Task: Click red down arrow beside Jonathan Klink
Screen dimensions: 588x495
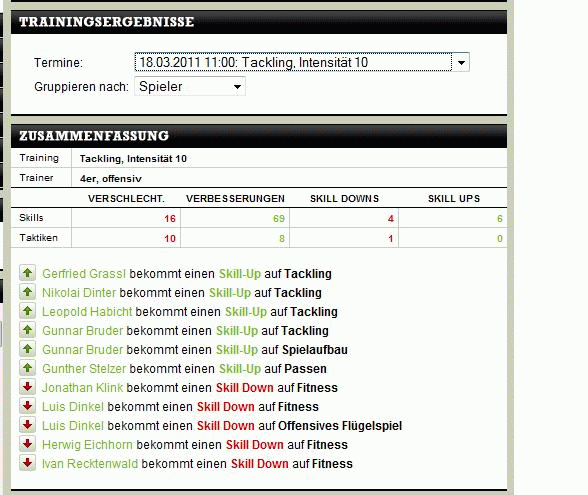Action: point(27,387)
